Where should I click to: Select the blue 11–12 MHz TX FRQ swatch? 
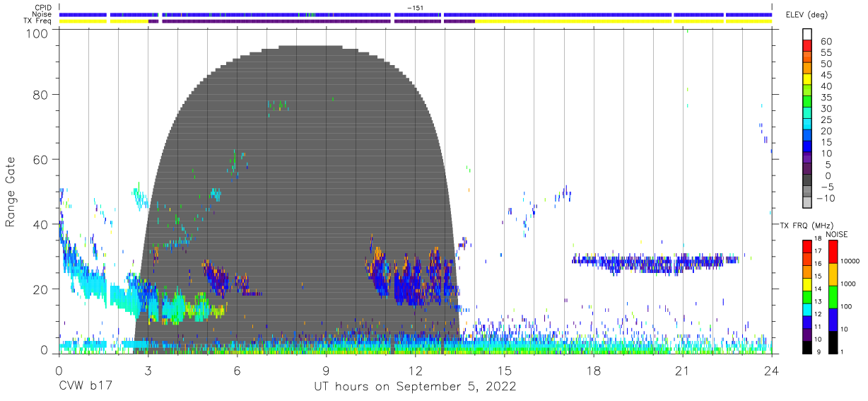coord(807,322)
